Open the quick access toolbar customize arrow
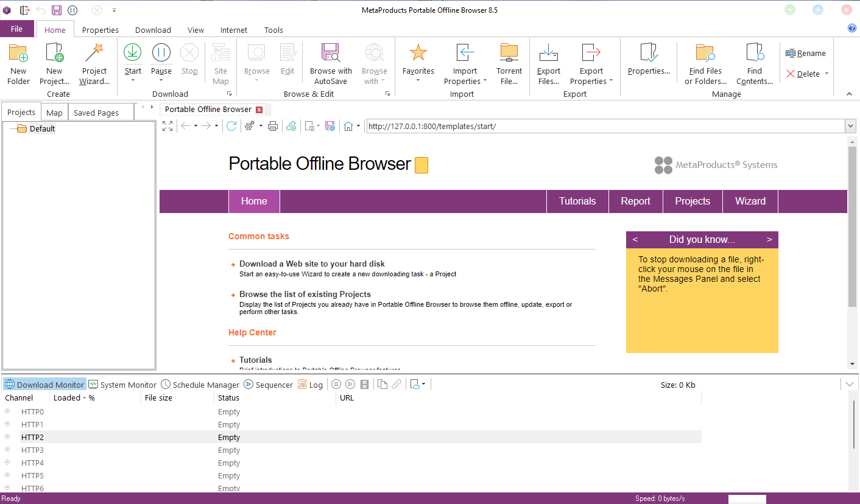Image resolution: width=860 pixels, height=504 pixels. (114, 10)
